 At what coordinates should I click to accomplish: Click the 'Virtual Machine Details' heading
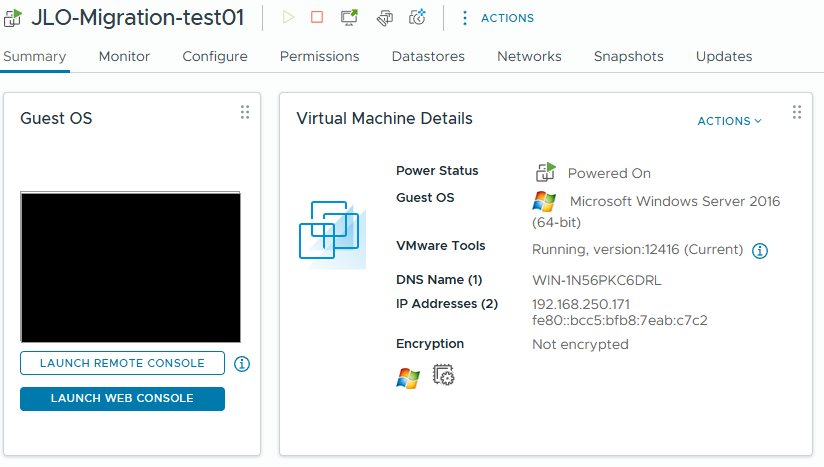click(384, 118)
